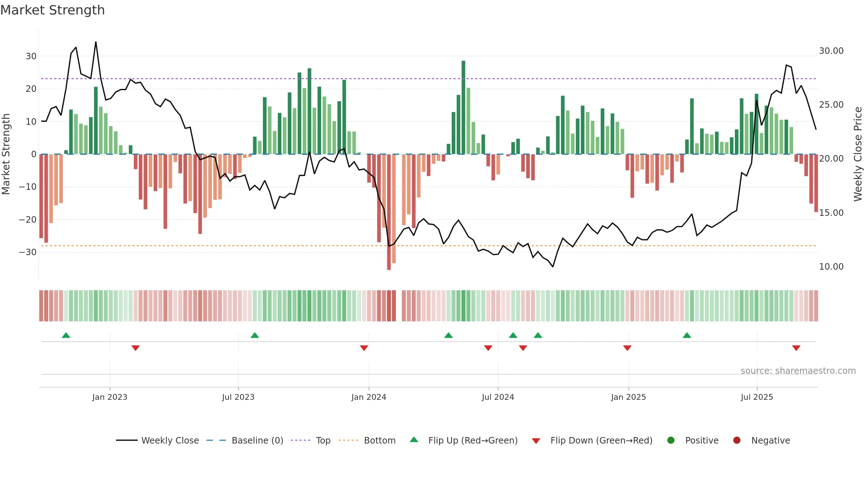Click the Weekly Close Price axis title
Image resolution: width=868 pixels, height=488 pixels.
point(858,154)
